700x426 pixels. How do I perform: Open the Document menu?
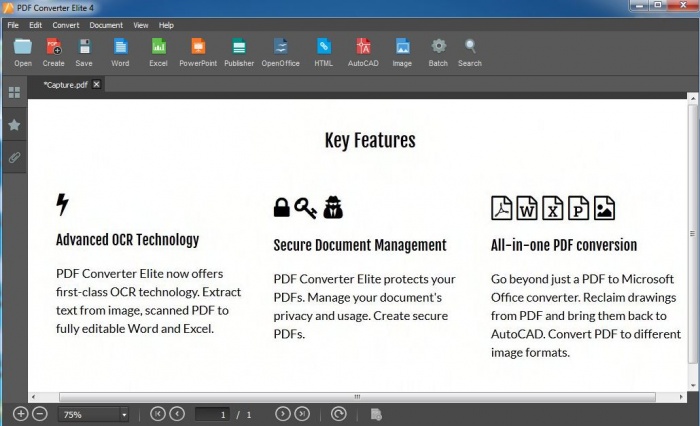(106, 25)
